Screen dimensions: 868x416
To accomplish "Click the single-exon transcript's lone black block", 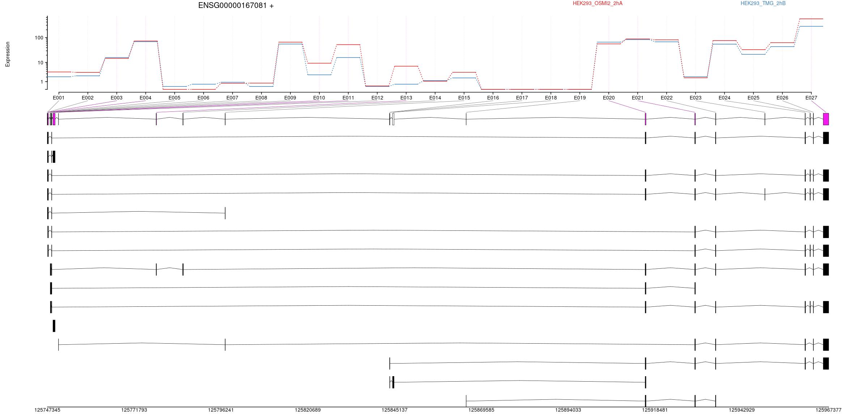I will [x=54, y=326].
